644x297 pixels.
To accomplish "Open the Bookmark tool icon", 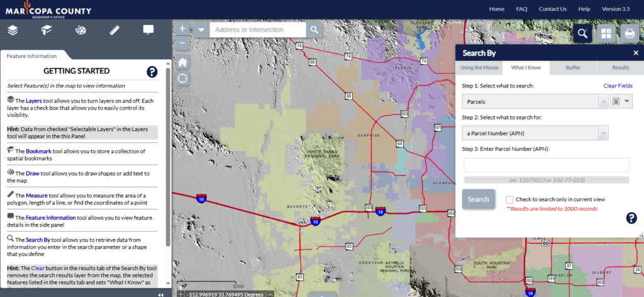I will [47, 30].
